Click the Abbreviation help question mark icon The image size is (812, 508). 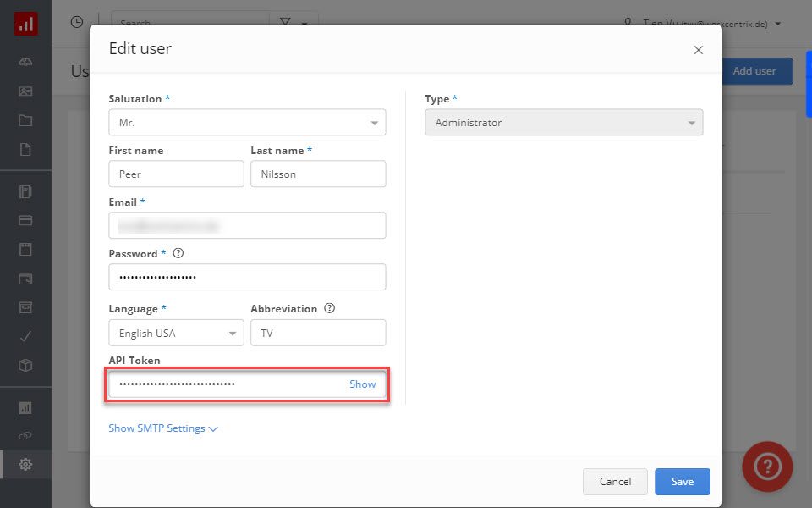tap(329, 308)
